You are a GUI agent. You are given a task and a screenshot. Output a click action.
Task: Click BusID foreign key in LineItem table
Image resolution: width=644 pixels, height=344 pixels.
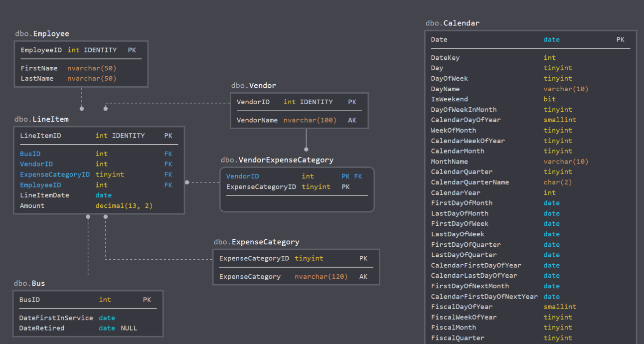[30, 154]
